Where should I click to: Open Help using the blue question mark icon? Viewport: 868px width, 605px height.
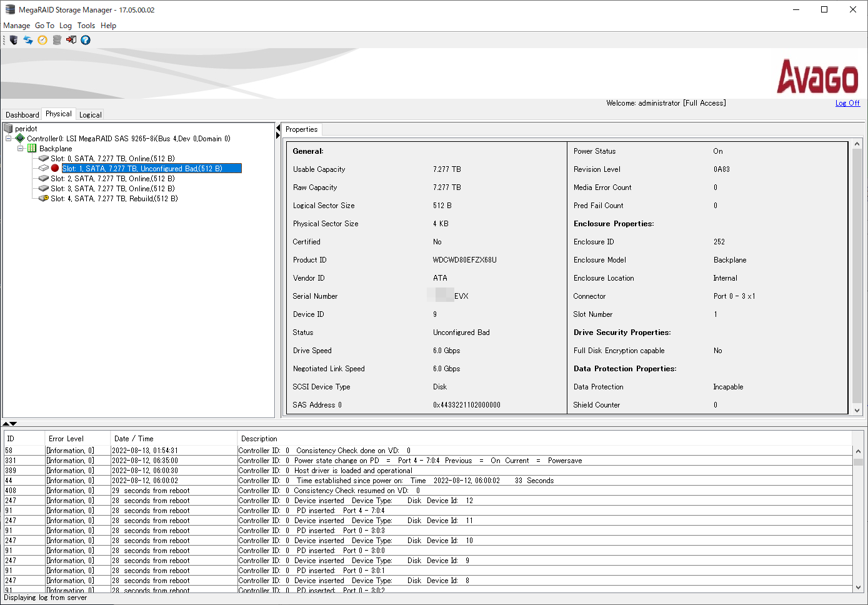point(86,40)
